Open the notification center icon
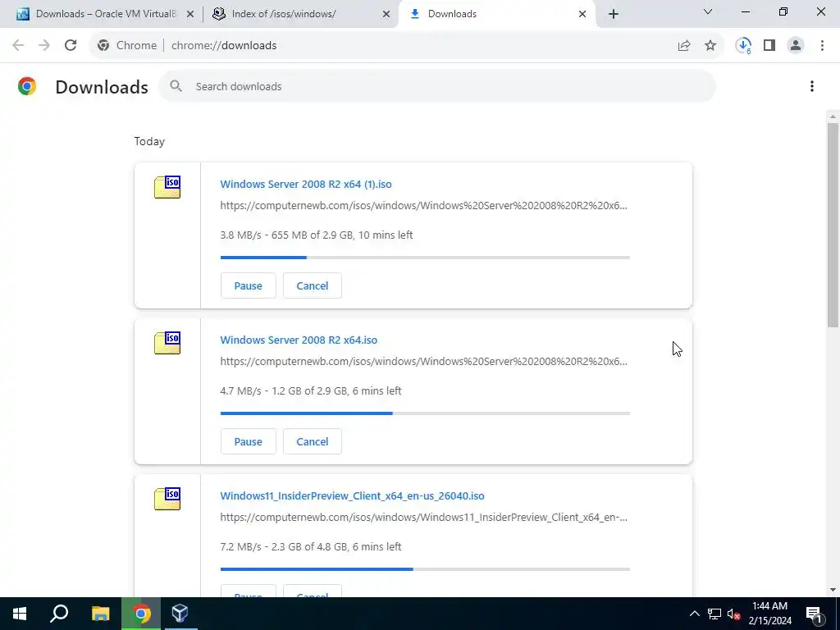Image resolution: width=840 pixels, height=630 pixels. coord(815,614)
